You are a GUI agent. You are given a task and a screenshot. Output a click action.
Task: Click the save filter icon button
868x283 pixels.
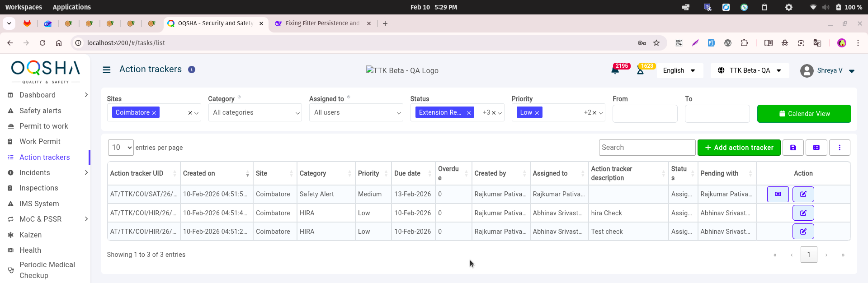793,148
